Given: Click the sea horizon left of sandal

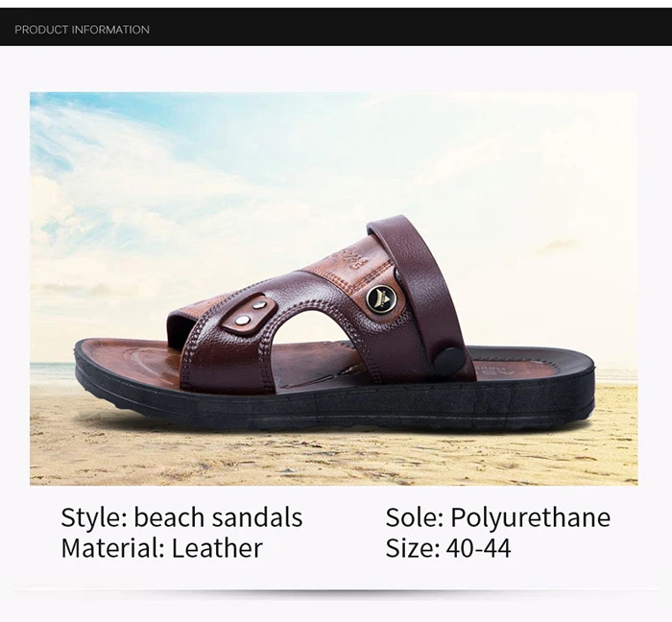Looking at the screenshot, I should tap(52, 371).
